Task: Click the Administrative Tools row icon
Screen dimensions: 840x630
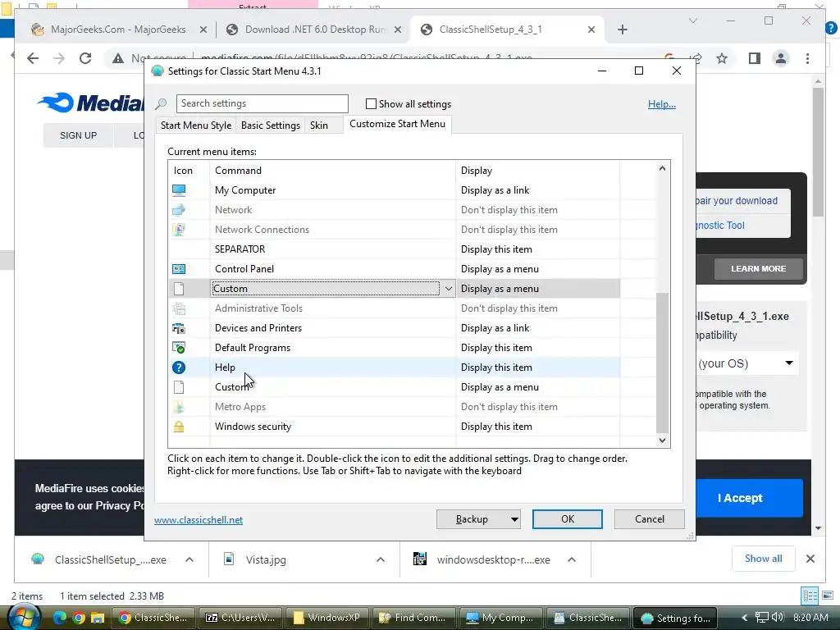Action: coord(179,308)
